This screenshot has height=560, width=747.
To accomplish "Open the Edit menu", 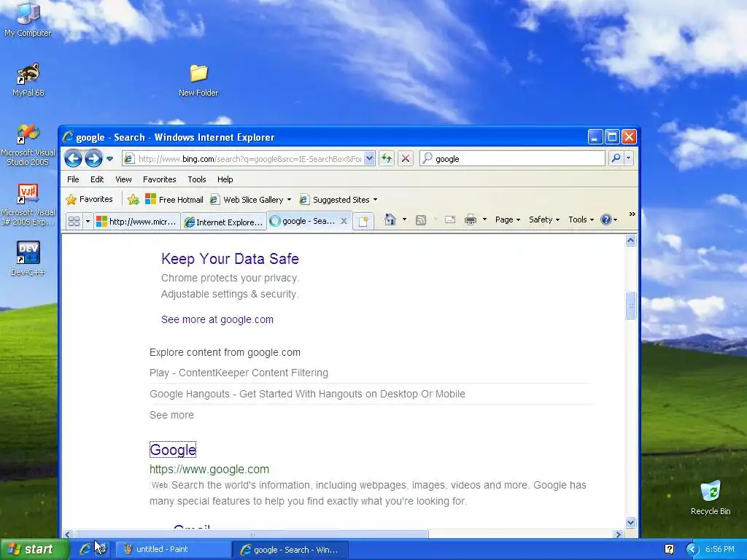I will click(x=97, y=179).
